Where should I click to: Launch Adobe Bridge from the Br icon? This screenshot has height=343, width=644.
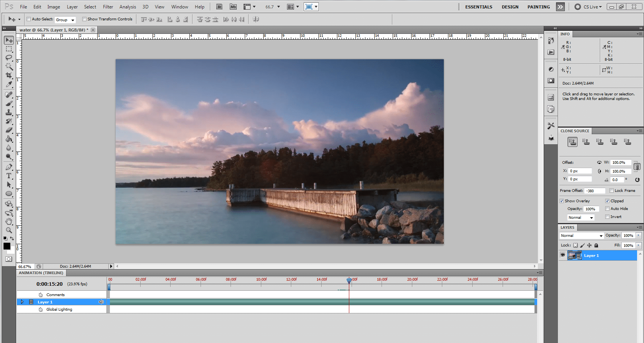[219, 7]
